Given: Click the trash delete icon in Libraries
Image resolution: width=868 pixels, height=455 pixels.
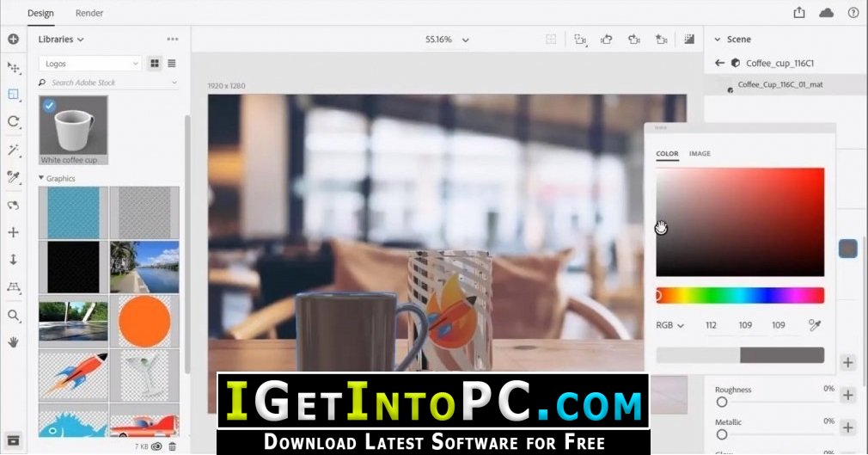Looking at the screenshot, I should tap(172, 446).
